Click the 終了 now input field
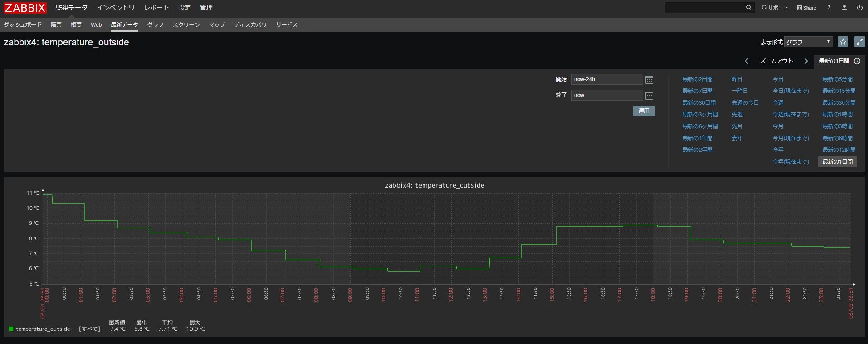Screen dimensions: 868x344 tap(607, 95)
